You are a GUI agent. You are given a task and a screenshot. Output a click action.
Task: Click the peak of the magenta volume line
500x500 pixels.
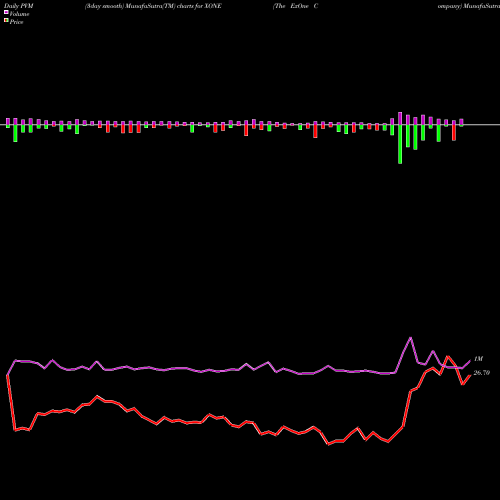(410, 338)
